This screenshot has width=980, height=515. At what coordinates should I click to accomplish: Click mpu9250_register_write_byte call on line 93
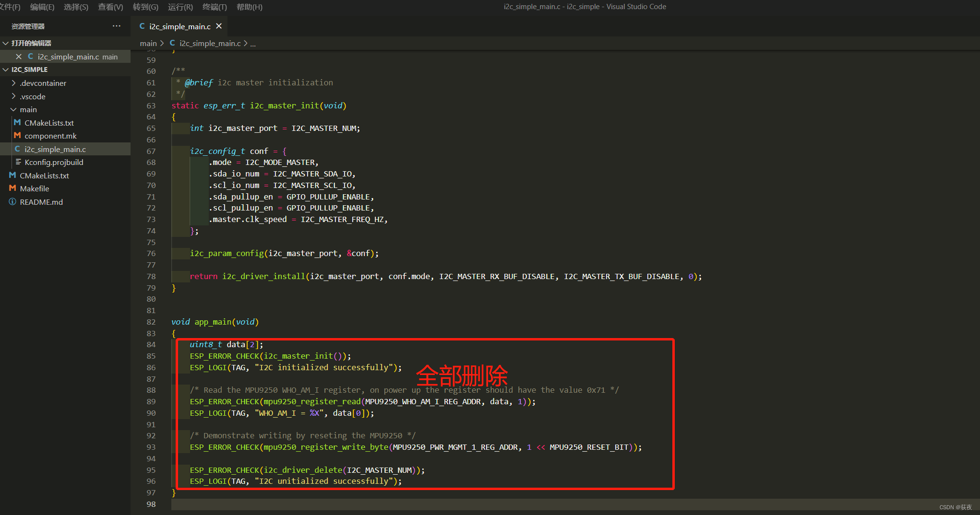click(326, 447)
